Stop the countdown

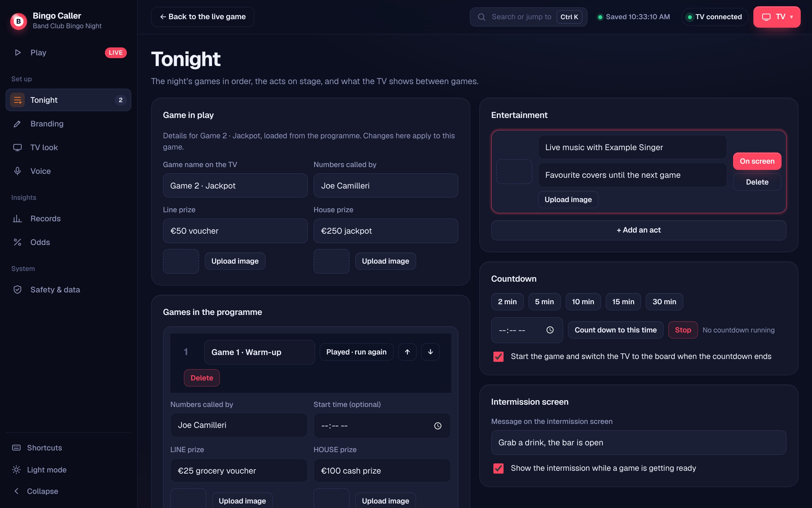click(683, 330)
